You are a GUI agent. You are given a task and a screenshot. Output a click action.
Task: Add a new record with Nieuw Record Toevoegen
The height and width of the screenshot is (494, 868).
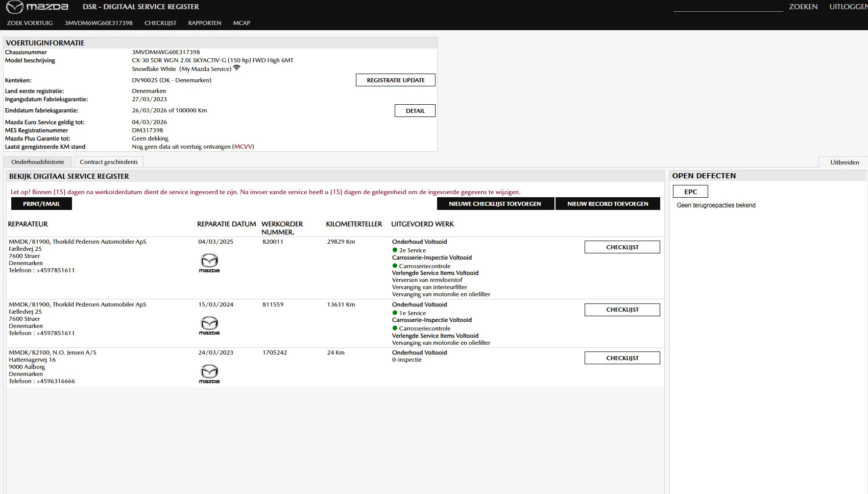608,204
